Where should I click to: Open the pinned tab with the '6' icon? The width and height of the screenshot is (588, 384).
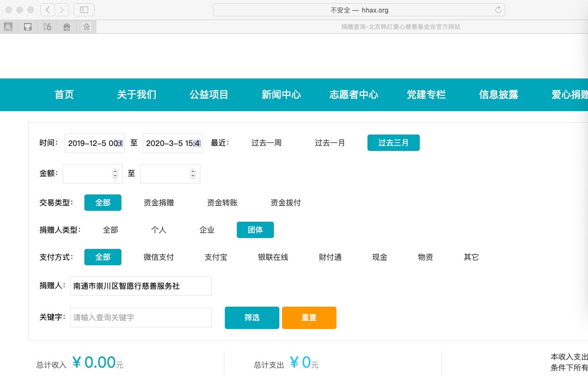(47, 27)
